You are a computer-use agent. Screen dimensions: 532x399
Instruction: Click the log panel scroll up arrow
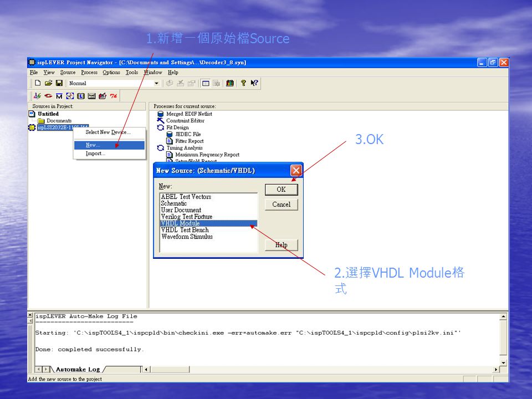pyautogui.click(x=504, y=316)
